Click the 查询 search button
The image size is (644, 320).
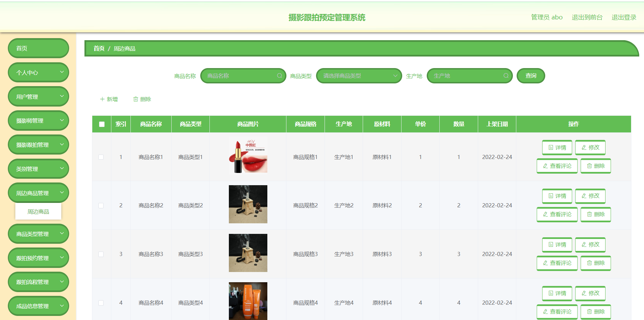point(531,76)
